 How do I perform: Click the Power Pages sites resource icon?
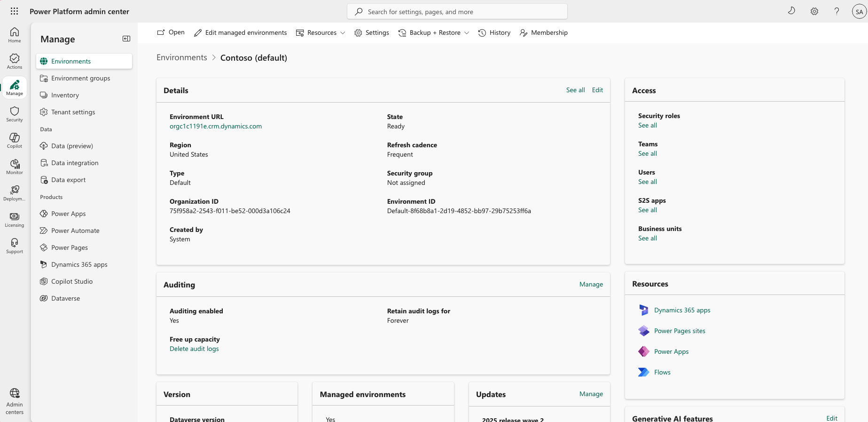(644, 331)
